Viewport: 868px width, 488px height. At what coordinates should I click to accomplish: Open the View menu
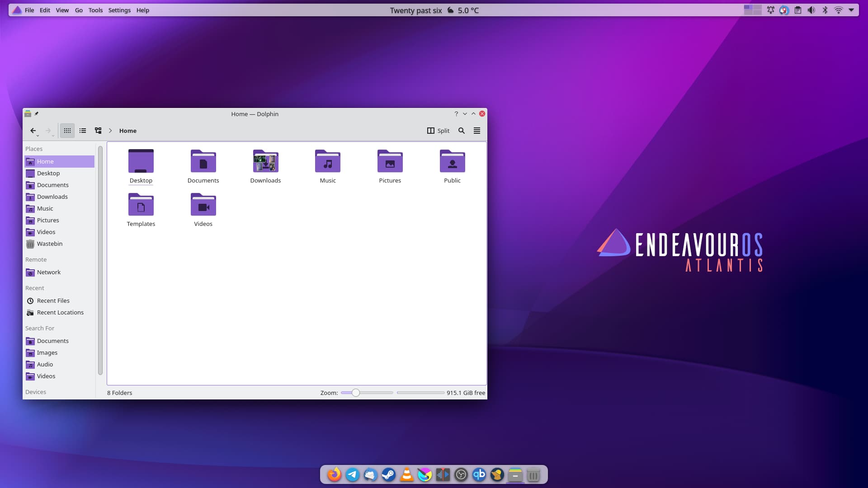click(62, 10)
